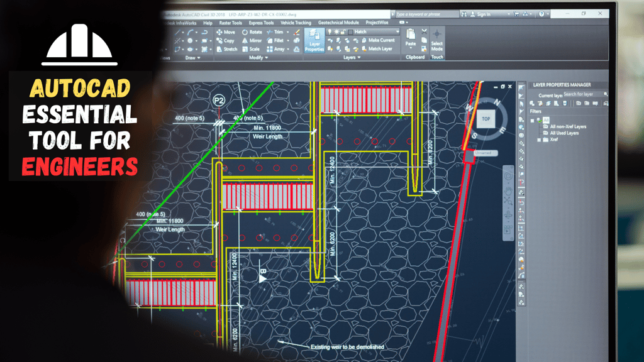Open the Array dropdown arrow
This screenshot has height=362, width=644.
coord(288,49)
